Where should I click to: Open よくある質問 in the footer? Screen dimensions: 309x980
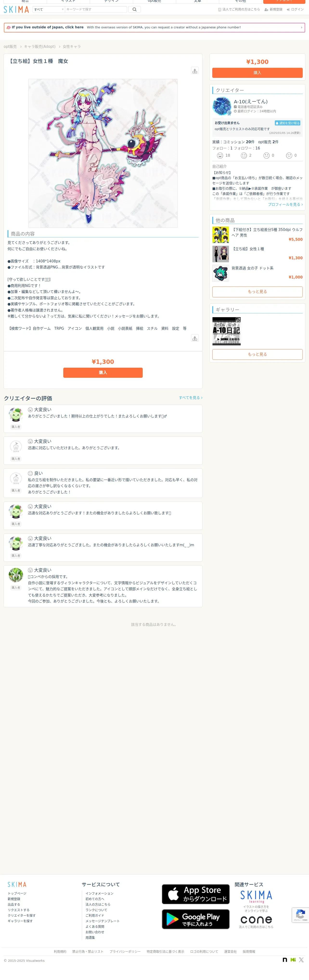tap(95, 926)
